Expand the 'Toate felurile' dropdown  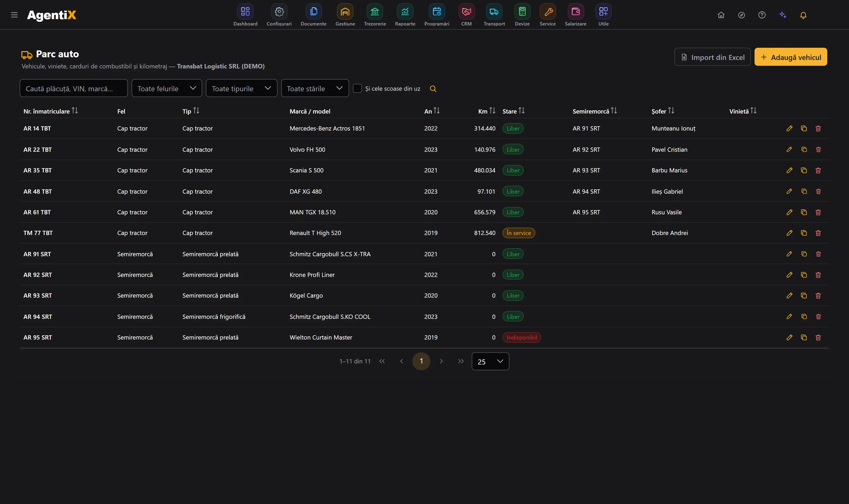pos(167,88)
